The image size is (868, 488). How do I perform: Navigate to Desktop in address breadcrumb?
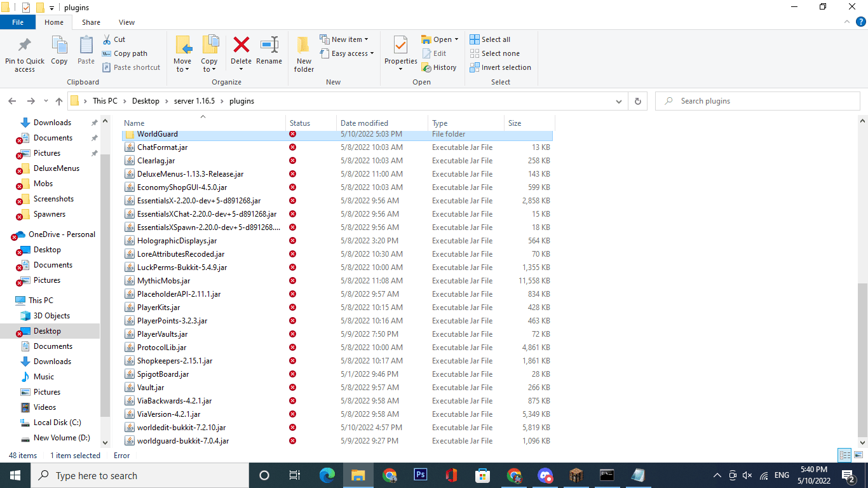146,101
